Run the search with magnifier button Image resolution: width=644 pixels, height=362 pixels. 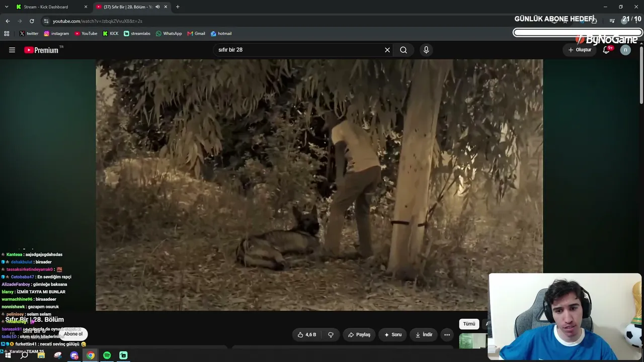[x=404, y=50]
